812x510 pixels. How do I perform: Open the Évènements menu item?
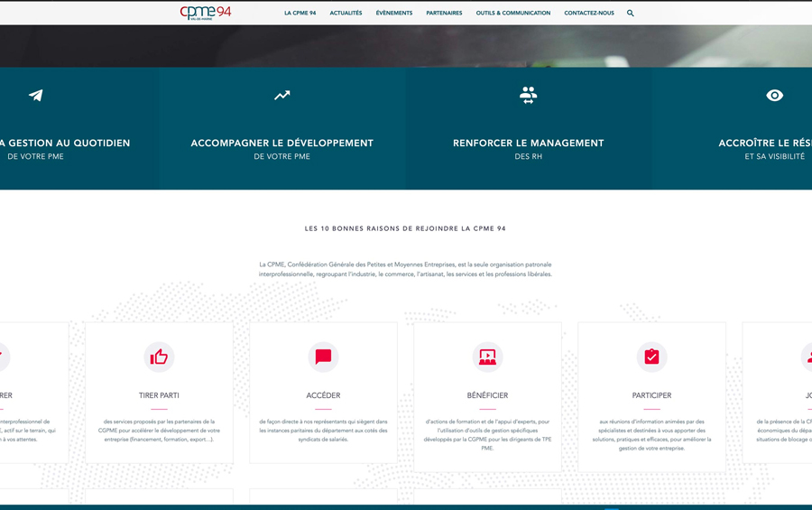click(x=394, y=13)
